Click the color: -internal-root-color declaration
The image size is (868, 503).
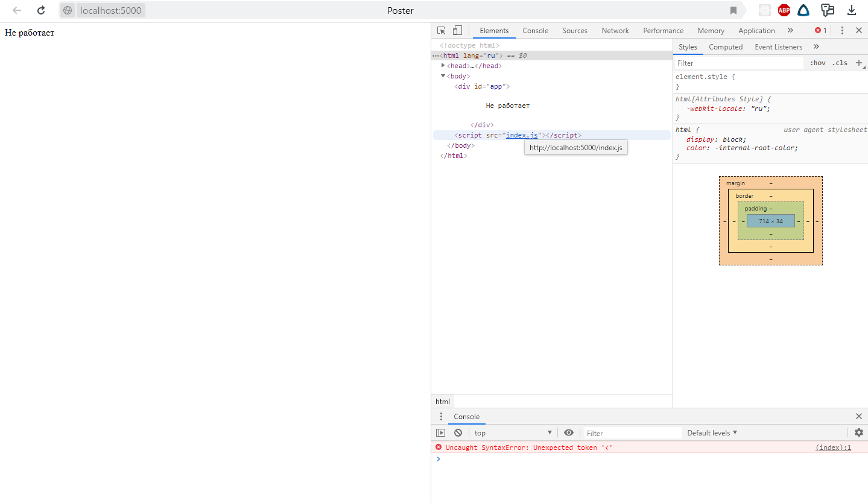742,148
